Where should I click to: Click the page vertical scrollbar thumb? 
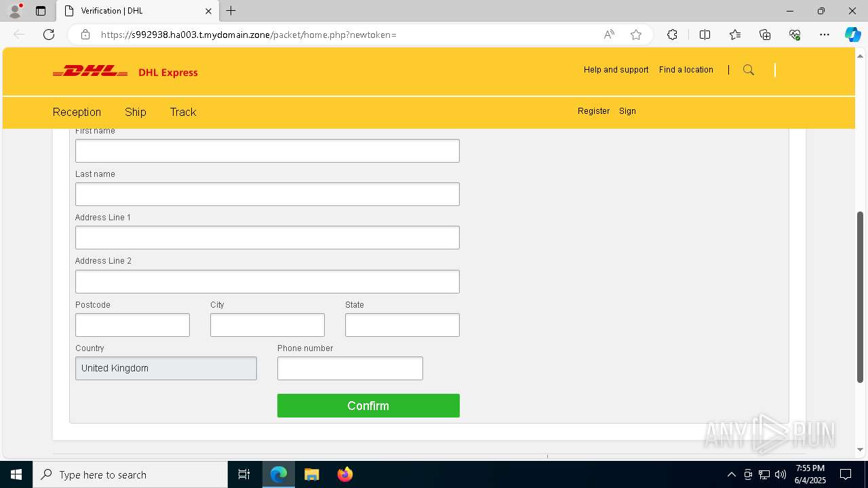pos(860,297)
